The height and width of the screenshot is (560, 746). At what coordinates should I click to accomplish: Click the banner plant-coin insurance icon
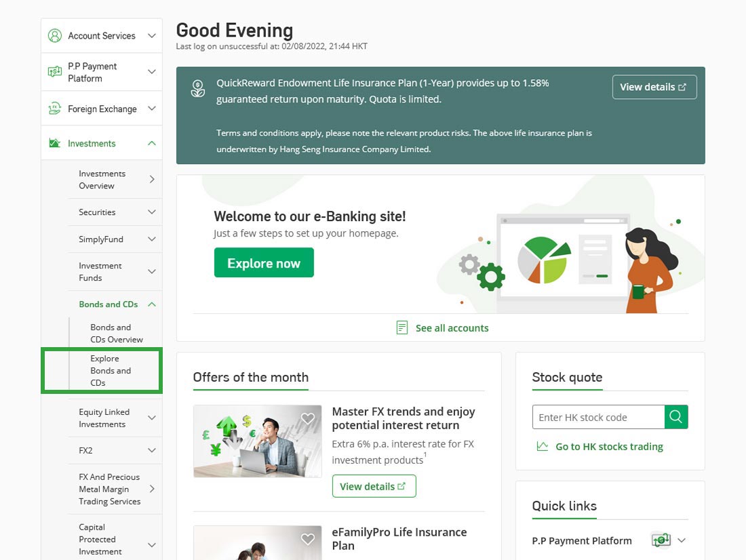point(198,89)
